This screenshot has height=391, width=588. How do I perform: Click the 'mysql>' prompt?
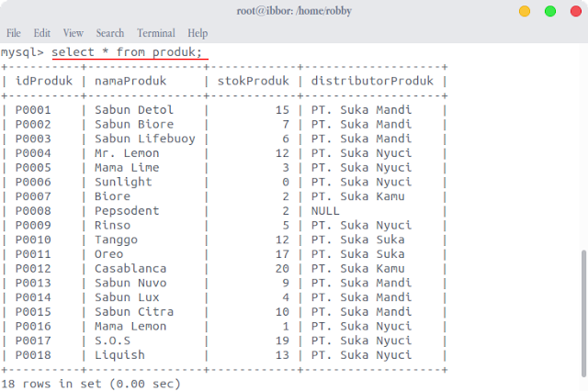click(x=22, y=52)
